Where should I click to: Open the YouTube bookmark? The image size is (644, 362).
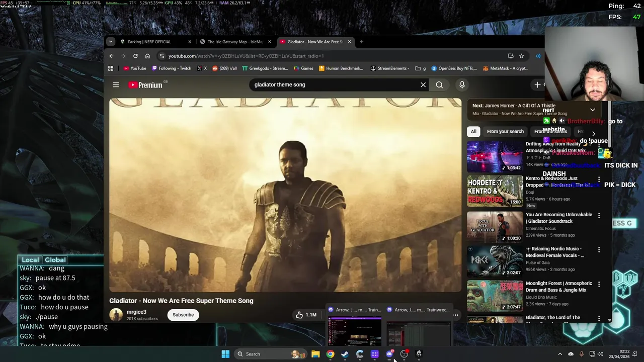pyautogui.click(x=135, y=68)
